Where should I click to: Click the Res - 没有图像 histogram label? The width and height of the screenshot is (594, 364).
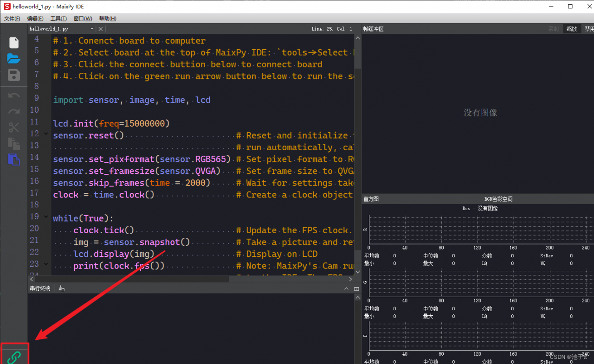click(x=480, y=209)
